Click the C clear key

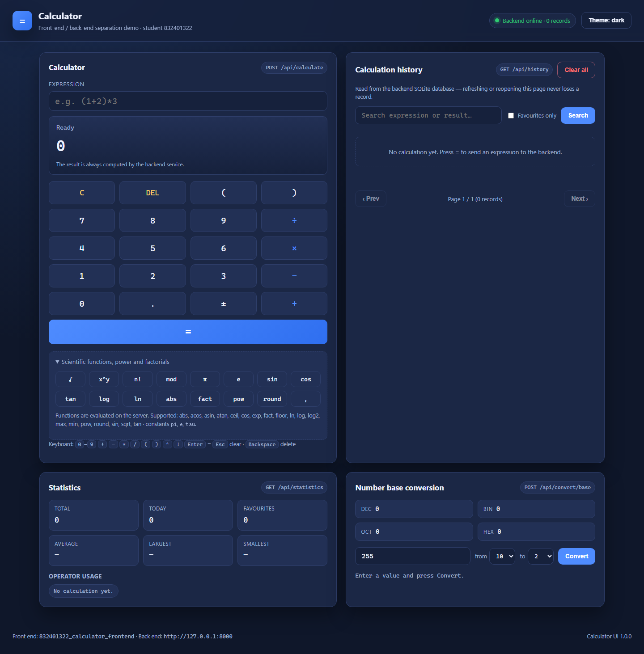(x=82, y=193)
